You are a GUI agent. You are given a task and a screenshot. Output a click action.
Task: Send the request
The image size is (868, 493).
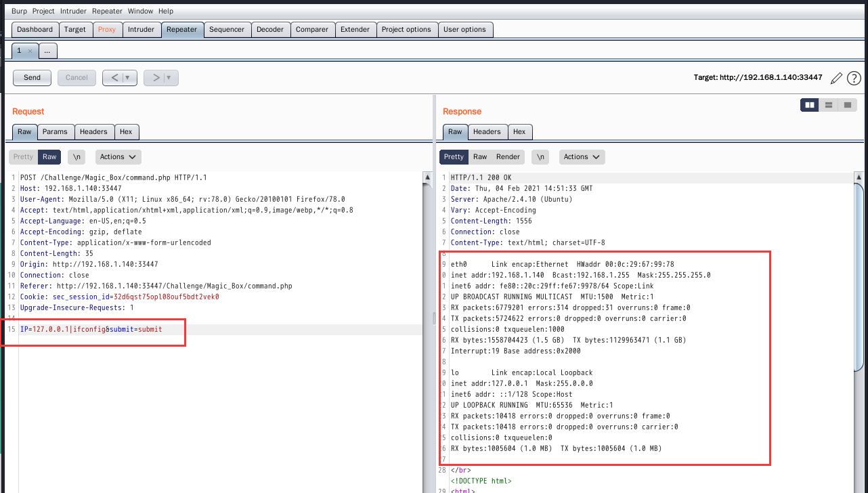32,78
